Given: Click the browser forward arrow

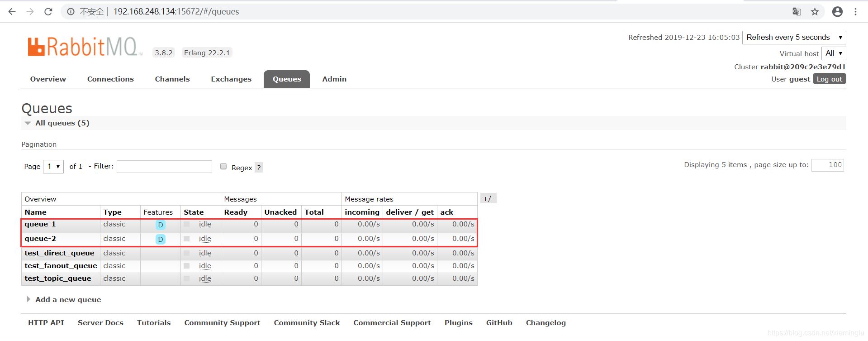Looking at the screenshot, I should [x=30, y=12].
